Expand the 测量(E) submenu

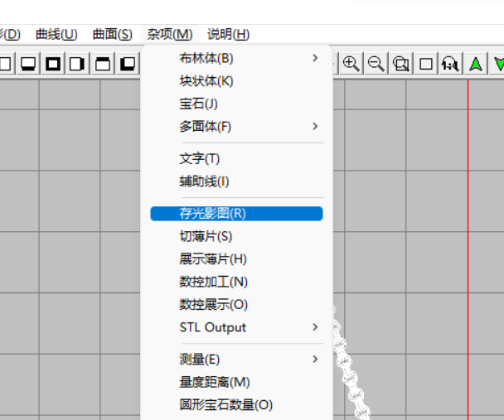pos(236,360)
